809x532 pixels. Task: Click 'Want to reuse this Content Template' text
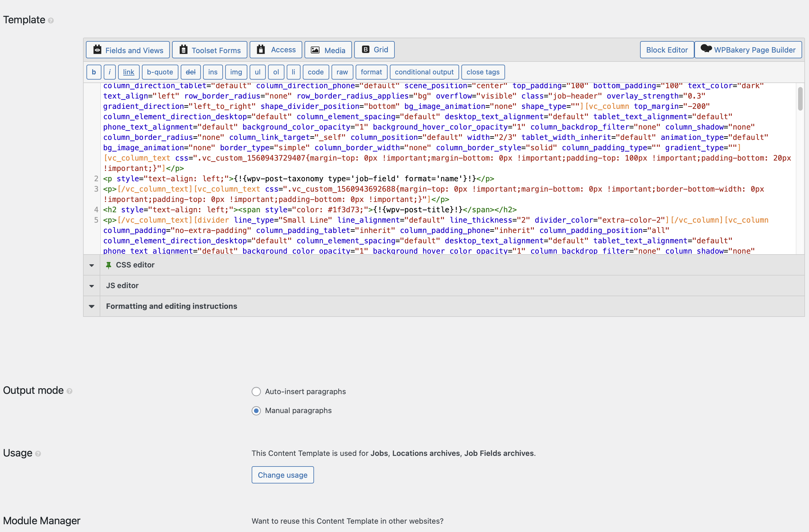[x=347, y=521]
